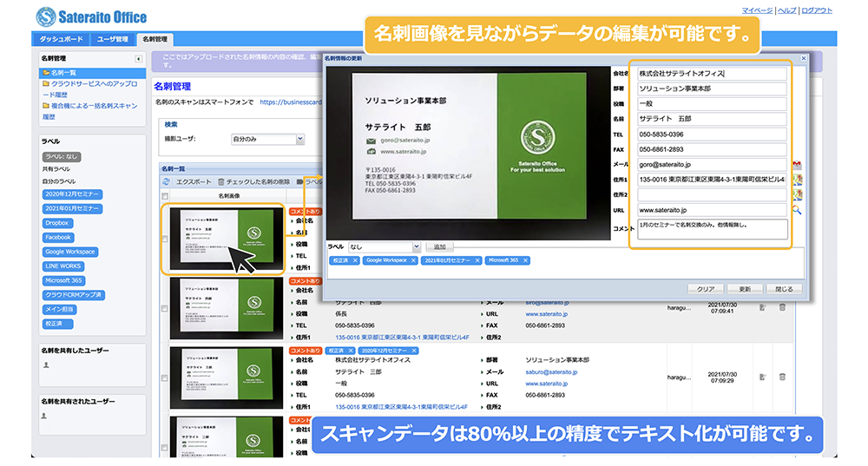
Task: Open 複合機による一括名刺スキャン履歴 in the tree
Action: (91, 111)
